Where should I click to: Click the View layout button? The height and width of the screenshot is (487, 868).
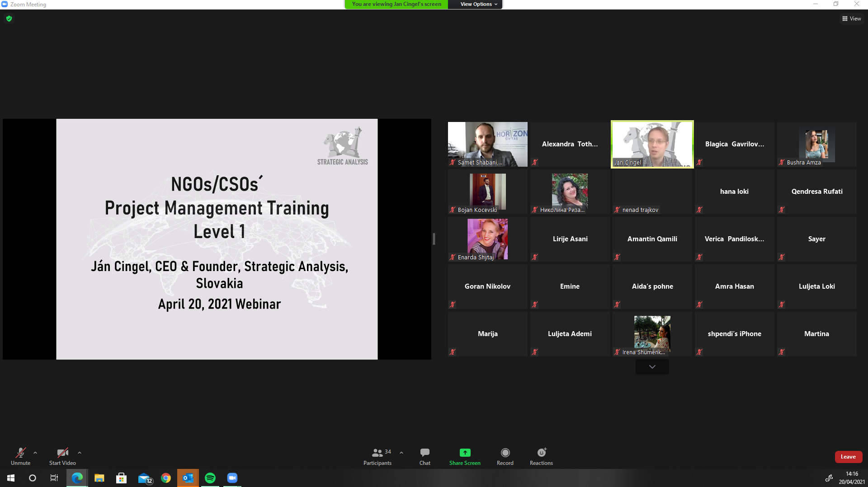click(x=852, y=19)
